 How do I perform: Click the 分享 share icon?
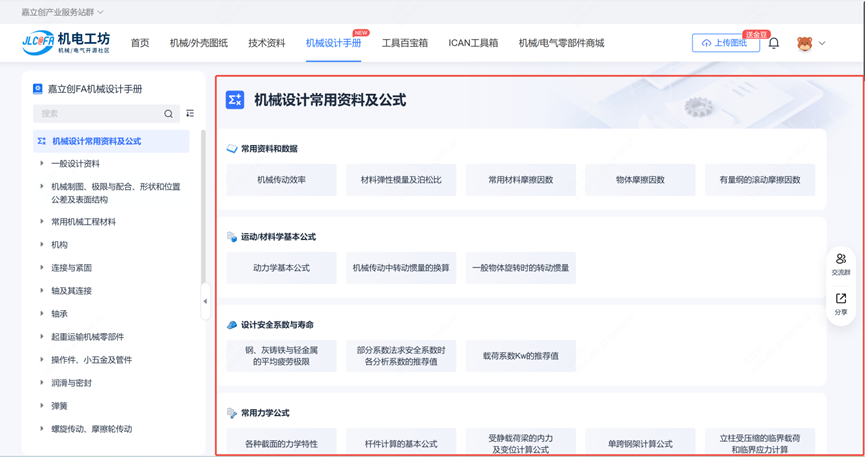tap(840, 303)
